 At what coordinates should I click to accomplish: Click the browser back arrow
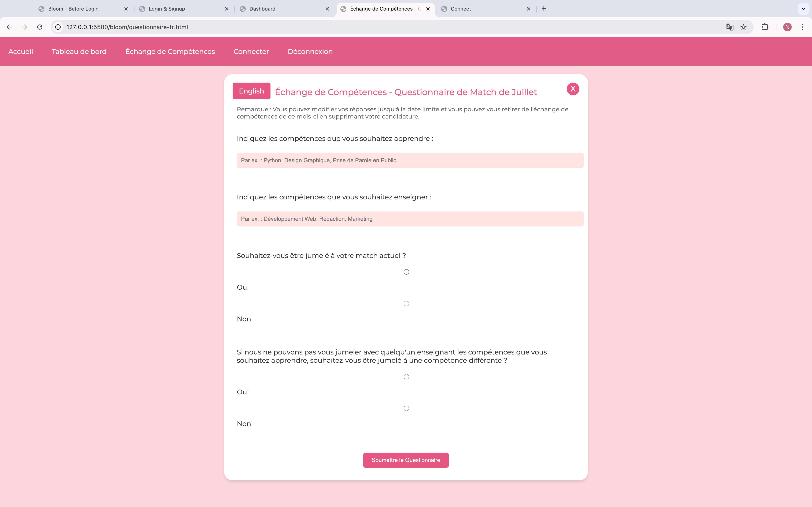point(9,27)
